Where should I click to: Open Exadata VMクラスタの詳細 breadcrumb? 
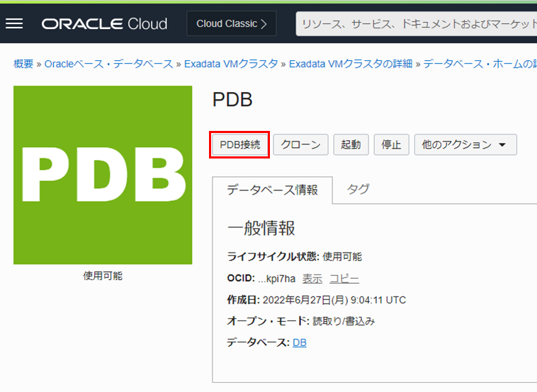coord(351,64)
